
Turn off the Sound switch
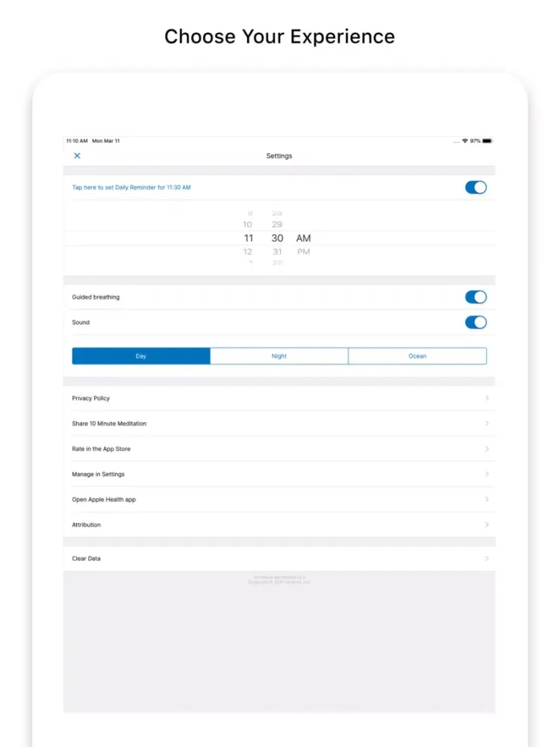476,322
